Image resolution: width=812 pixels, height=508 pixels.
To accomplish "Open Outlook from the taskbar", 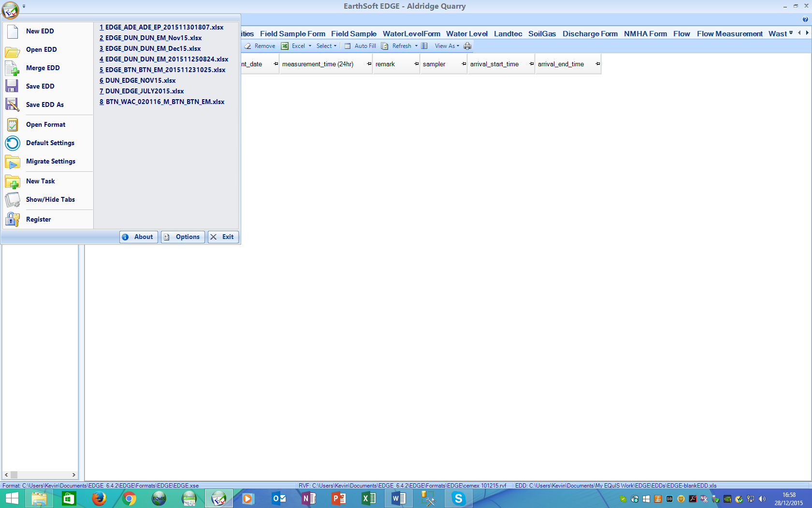I will point(279,498).
